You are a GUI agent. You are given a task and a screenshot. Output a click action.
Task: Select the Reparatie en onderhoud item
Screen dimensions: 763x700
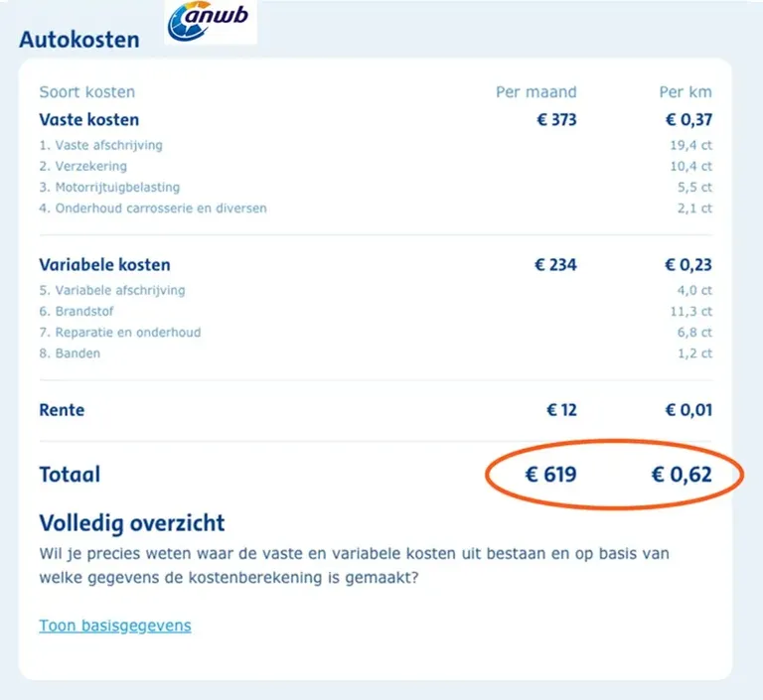click(x=119, y=332)
